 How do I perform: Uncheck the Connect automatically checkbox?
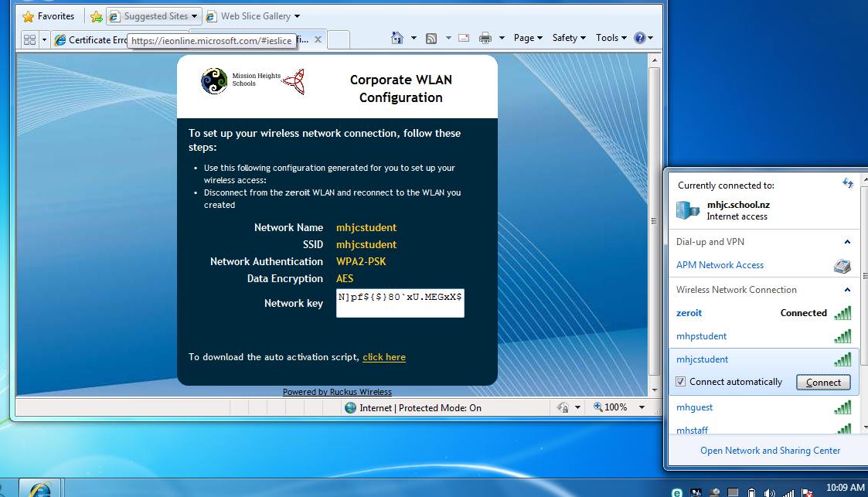pyautogui.click(x=680, y=382)
